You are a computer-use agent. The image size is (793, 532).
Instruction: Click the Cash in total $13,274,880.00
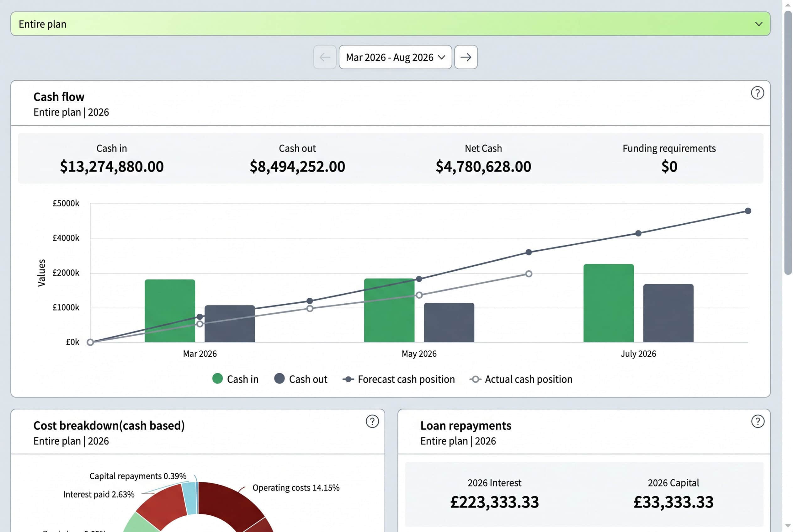tap(112, 167)
